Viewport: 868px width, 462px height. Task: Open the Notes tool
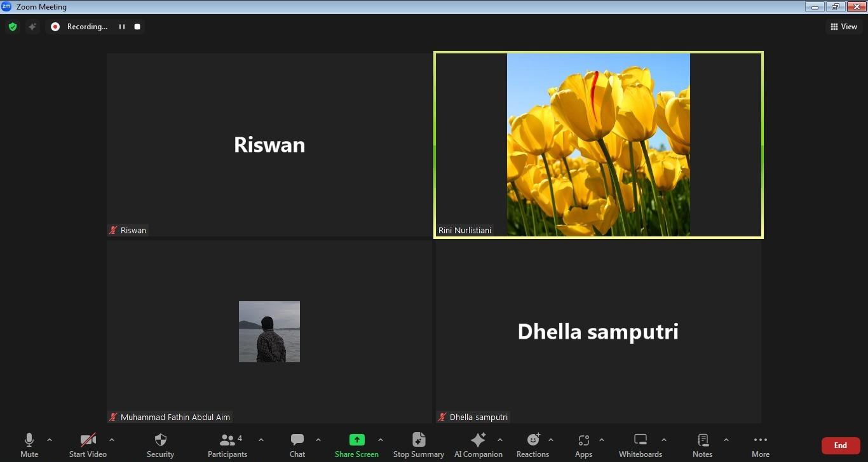click(x=702, y=445)
